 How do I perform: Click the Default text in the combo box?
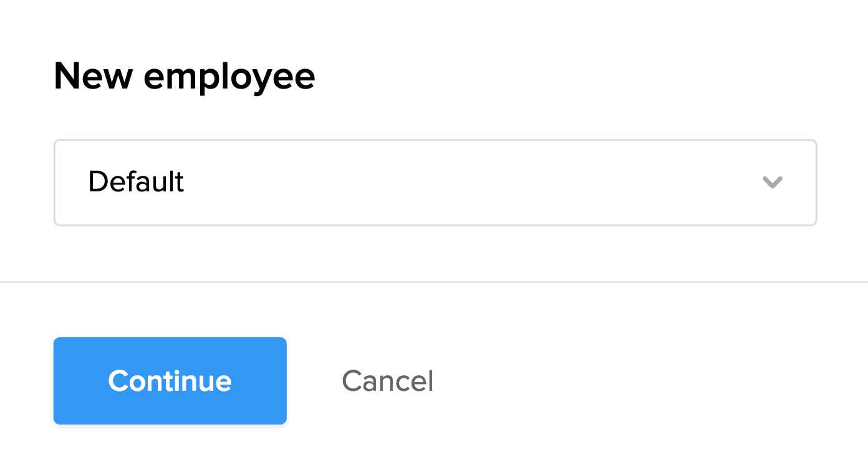[x=136, y=182]
